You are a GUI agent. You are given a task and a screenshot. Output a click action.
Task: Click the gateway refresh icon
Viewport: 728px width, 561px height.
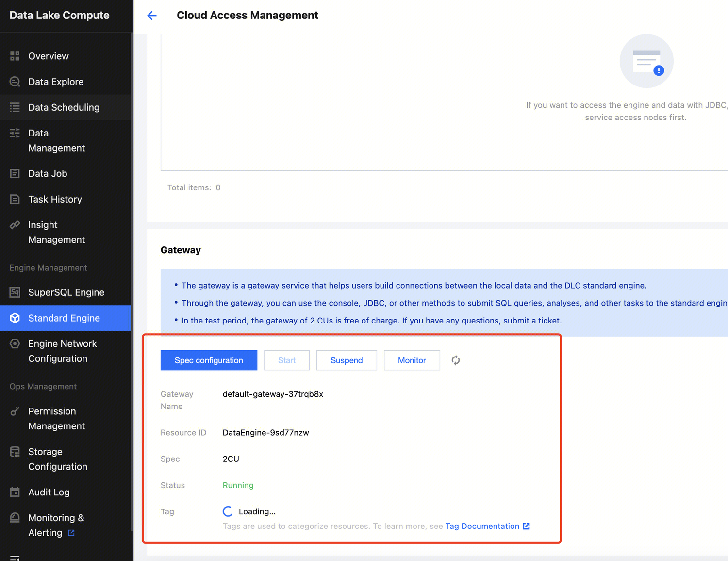tap(455, 360)
